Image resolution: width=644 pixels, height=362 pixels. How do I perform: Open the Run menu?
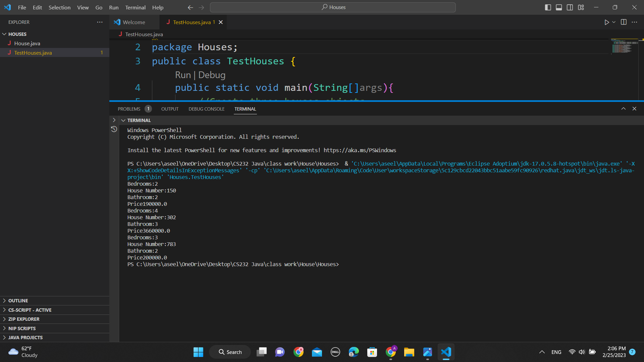(114, 7)
